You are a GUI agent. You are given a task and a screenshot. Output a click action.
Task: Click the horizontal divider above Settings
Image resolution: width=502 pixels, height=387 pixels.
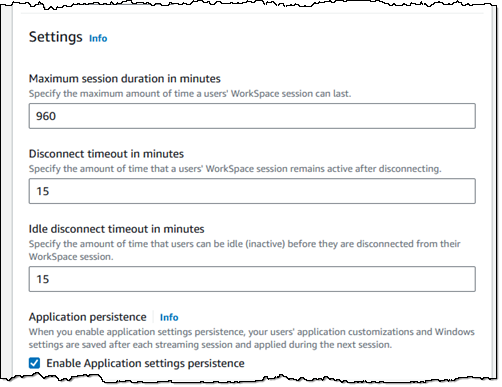point(252,13)
